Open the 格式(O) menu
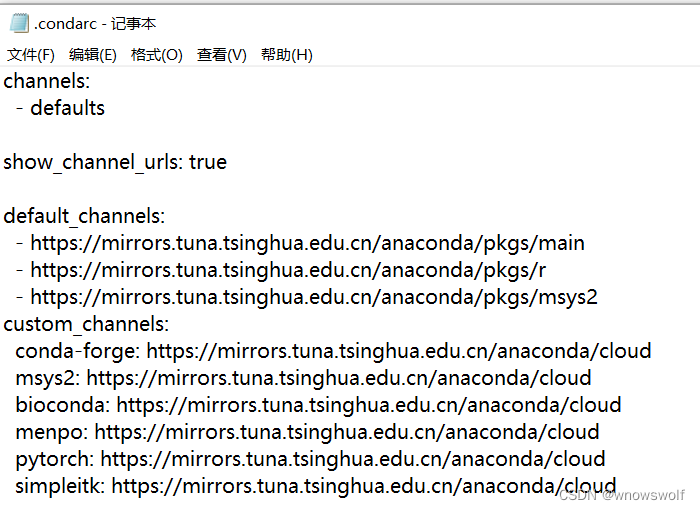 157,55
